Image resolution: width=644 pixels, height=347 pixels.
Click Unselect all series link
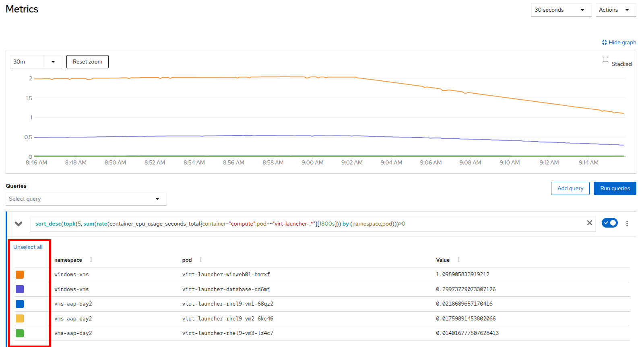(x=28, y=247)
